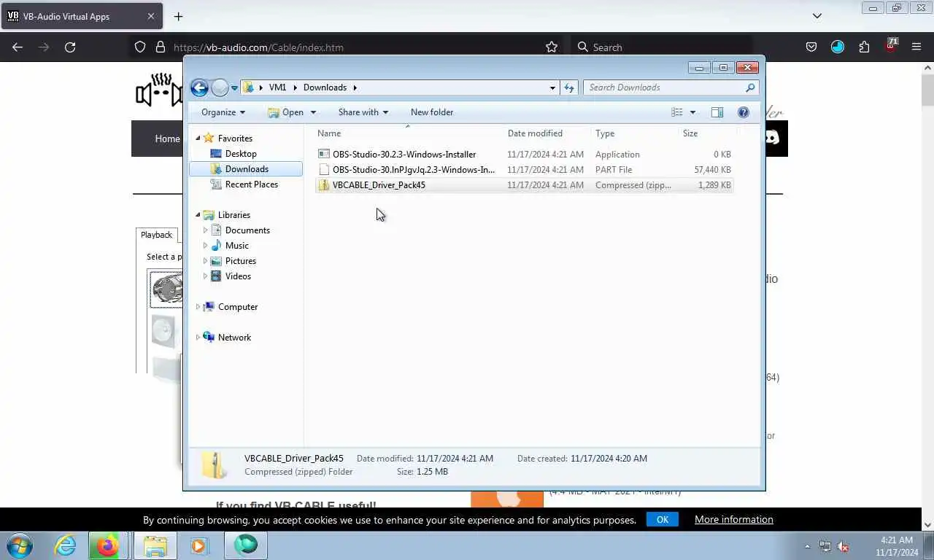Expand the Open button's dropdown arrow
This screenshot has height=560, width=934.
[x=313, y=112]
